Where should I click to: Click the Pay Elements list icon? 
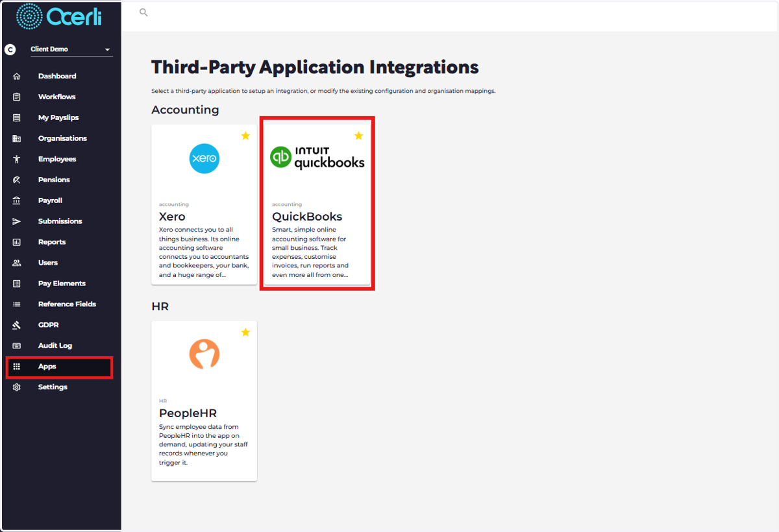click(17, 284)
